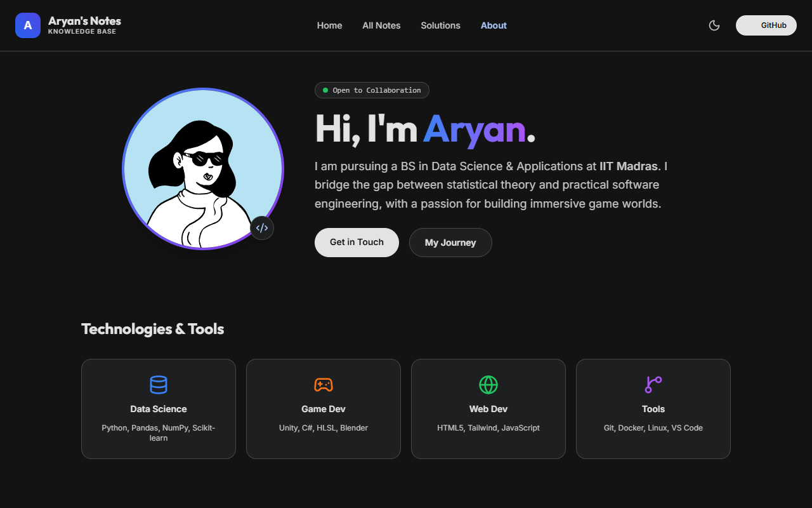812x508 pixels.
Task: Click the code brackets badge on avatar
Action: pyautogui.click(x=262, y=228)
